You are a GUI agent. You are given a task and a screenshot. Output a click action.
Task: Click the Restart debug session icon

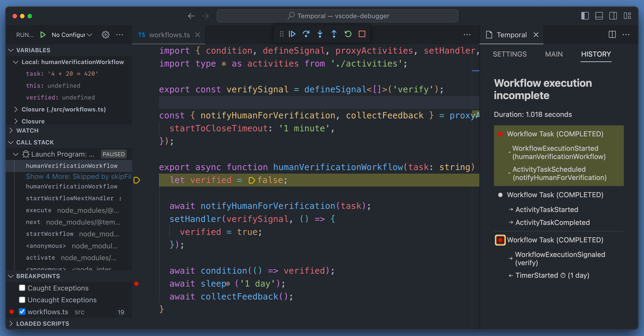click(x=348, y=34)
